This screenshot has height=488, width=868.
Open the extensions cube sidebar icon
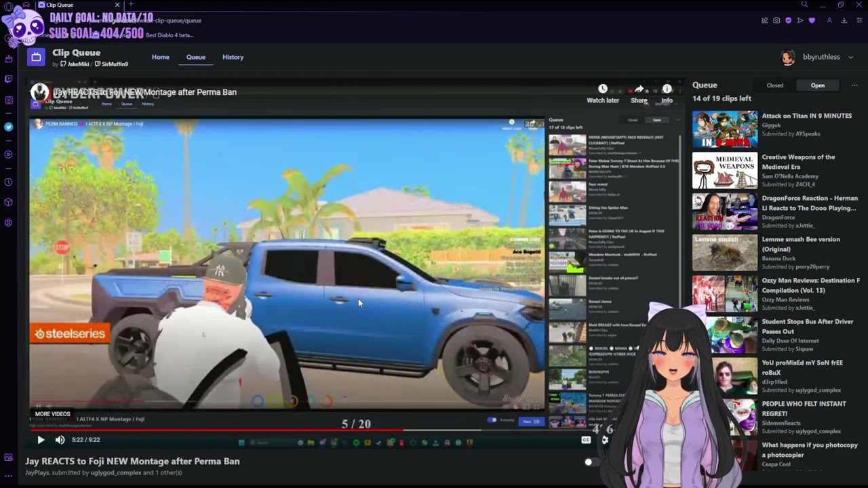coord(8,202)
